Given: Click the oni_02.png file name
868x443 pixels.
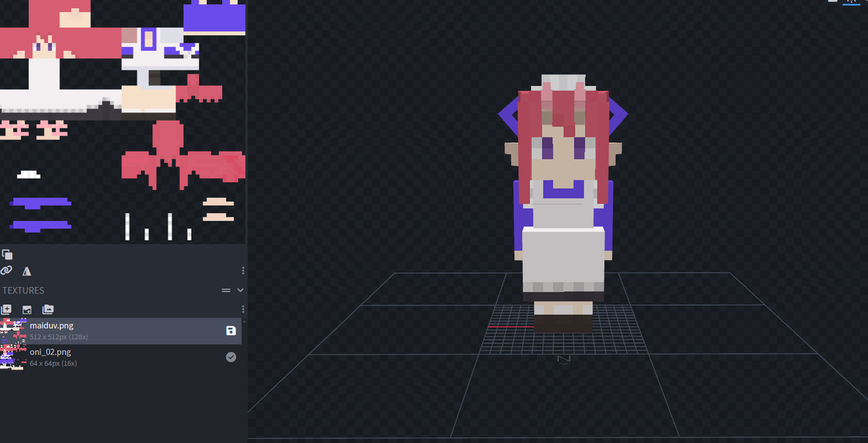Looking at the screenshot, I should [x=50, y=352].
